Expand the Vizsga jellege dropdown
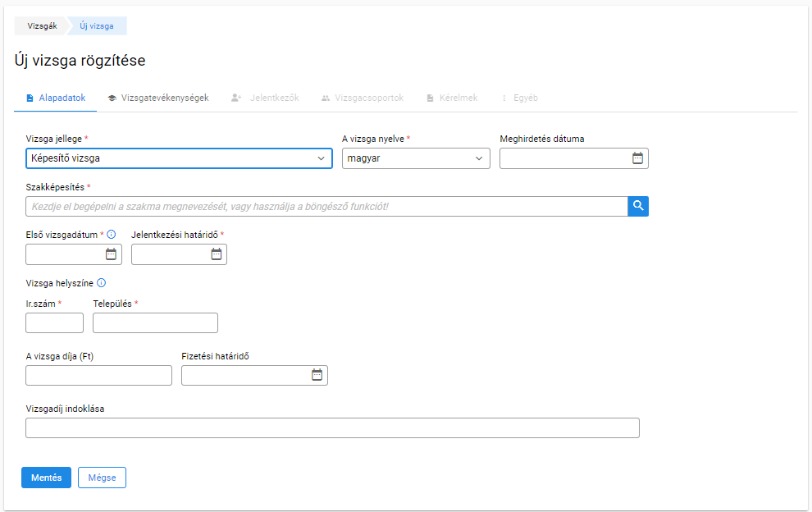The image size is (812, 512). tap(179, 158)
